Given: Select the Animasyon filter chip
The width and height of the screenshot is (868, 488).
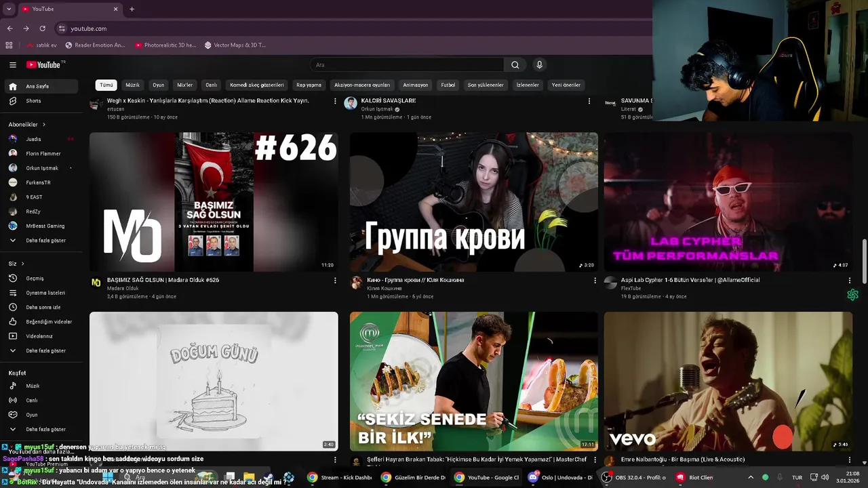Looking at the screenshot, I should click(x=416, y=85).
